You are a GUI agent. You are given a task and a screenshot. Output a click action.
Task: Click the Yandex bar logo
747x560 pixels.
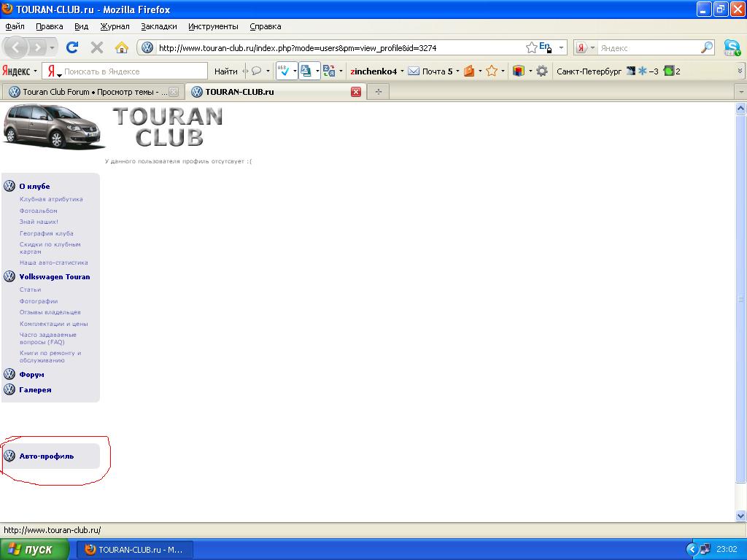16,71
